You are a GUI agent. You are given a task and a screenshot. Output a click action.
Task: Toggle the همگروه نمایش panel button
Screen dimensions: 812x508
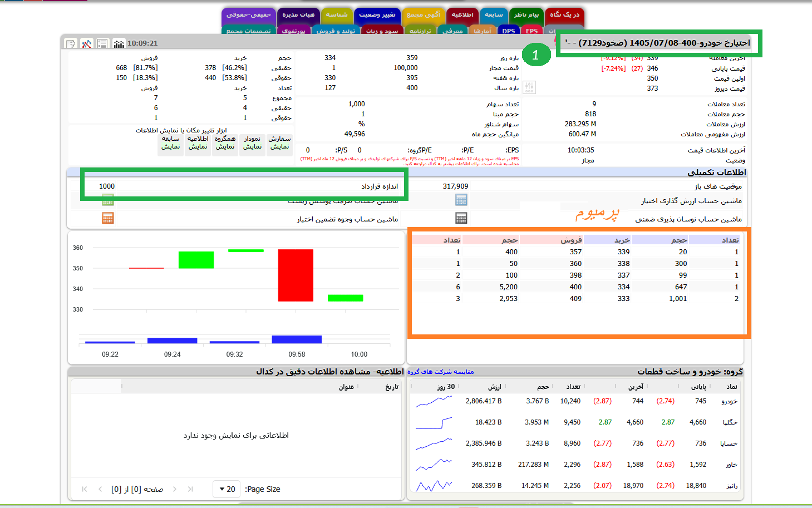(225, 143)
